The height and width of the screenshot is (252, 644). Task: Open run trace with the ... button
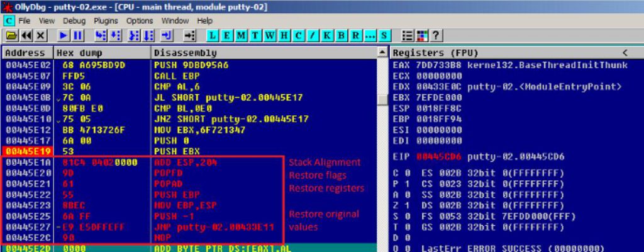coord(369,36)
